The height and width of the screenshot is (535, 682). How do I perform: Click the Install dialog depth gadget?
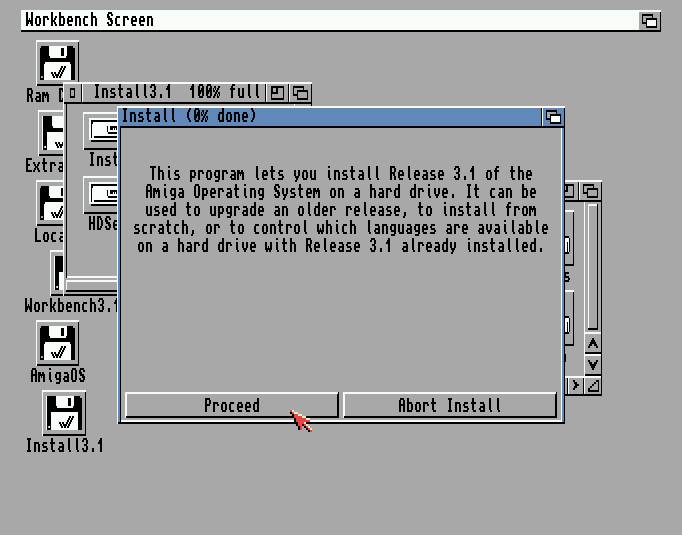click(x=553, y=117)
